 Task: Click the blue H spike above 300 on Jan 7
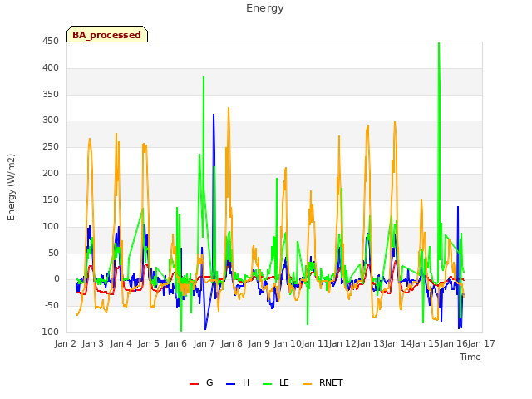(x=214, y=116)
